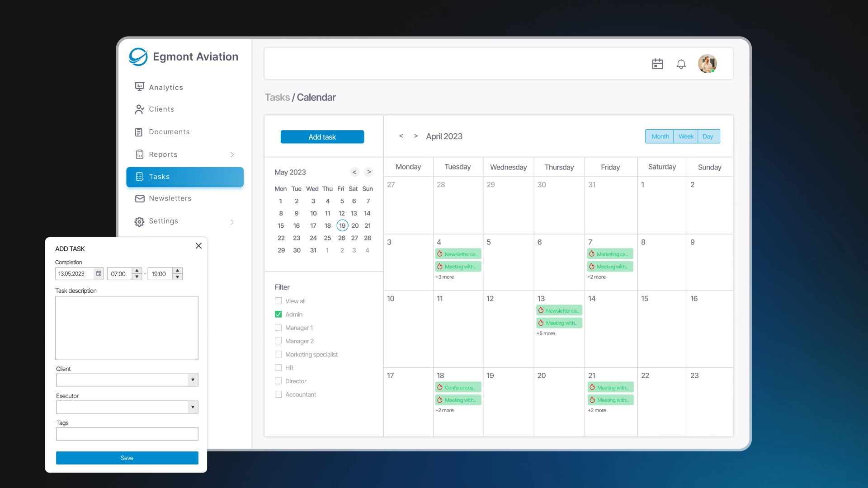Click the Tasks sidebar icon

click(140, 176)
